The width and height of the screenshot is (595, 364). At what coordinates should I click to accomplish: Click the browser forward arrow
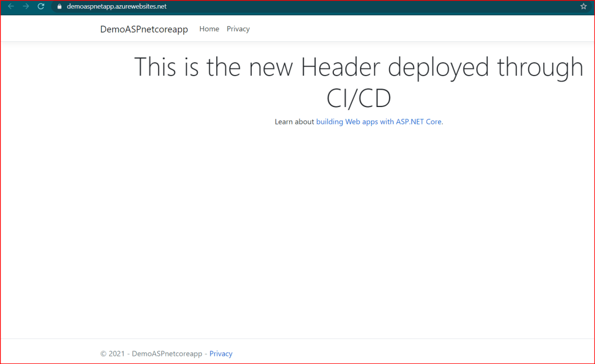[x=26, y=6]
